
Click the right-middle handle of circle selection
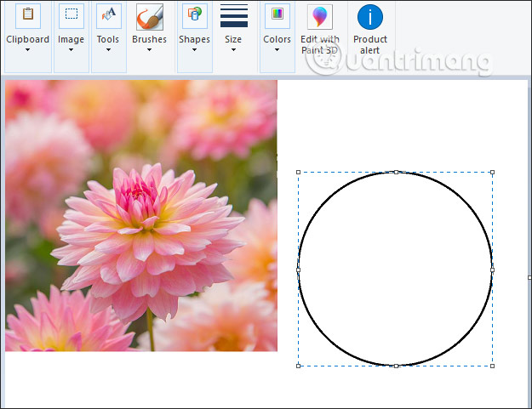(492, 270)
